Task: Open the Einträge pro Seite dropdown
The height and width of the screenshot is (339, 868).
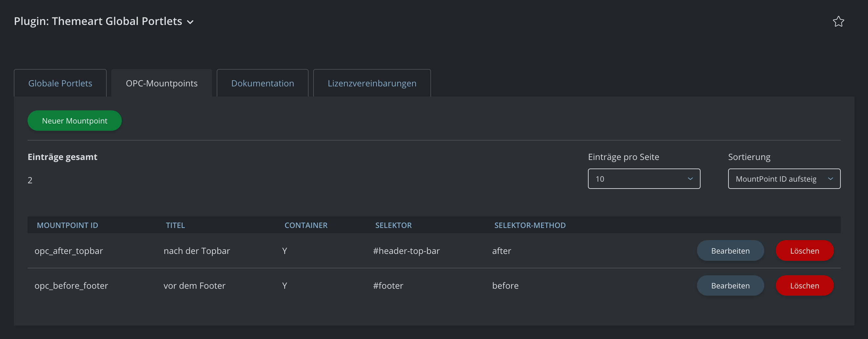Action: [644, 179]
